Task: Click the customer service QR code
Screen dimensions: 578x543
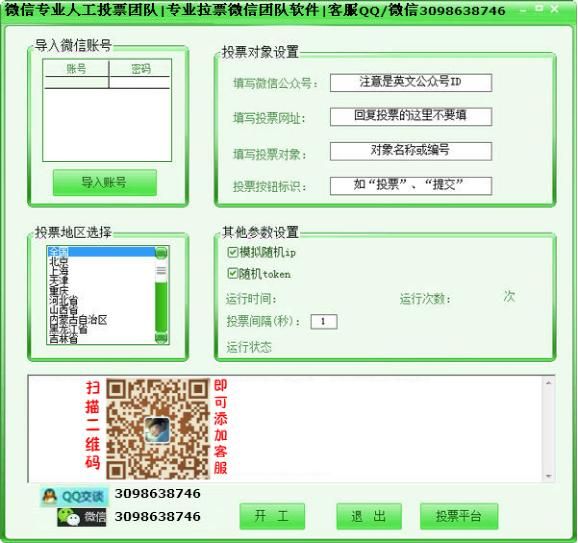Action: 158,429
